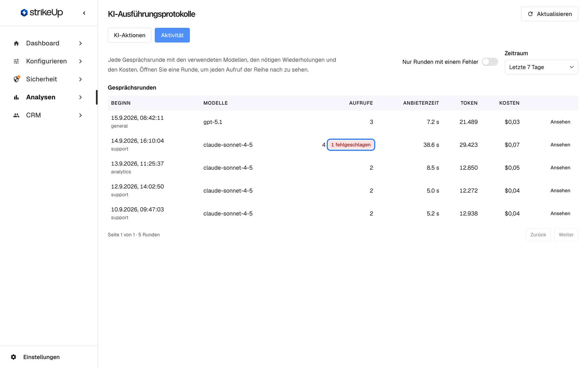Click the Einstellungen gear icon
The width and height of the screenshot is (588, 368).
[13, 357]
